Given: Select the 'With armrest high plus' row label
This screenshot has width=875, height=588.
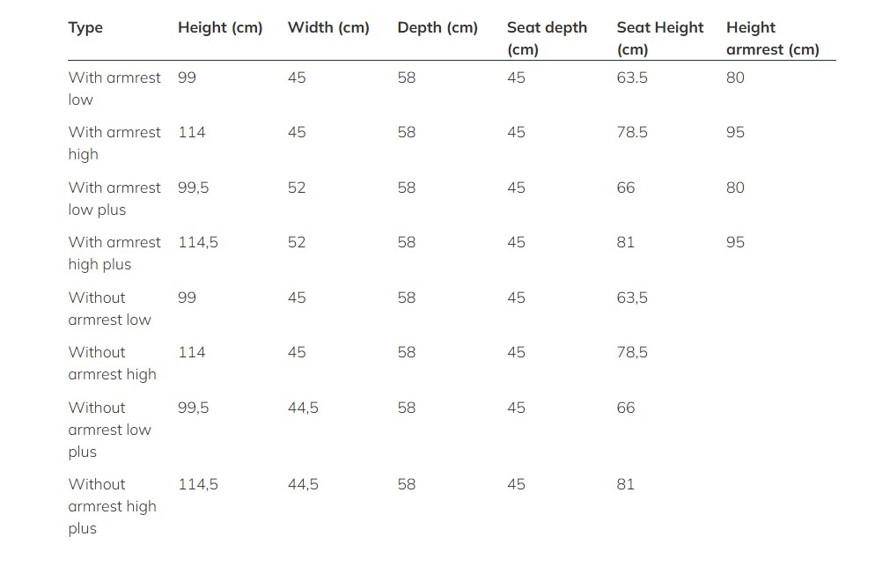Looking at the screenshot, I should point(114,254).
